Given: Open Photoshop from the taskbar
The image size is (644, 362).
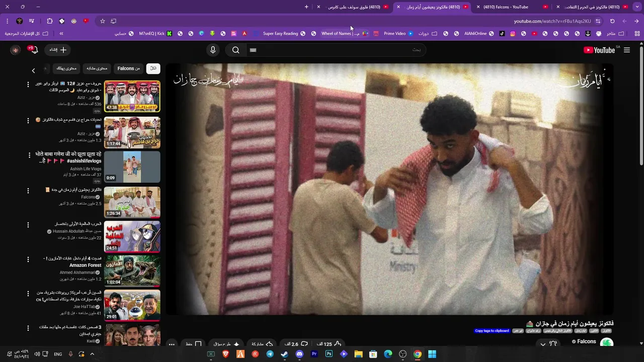Looking at the screenshot, I should (329, 354).
